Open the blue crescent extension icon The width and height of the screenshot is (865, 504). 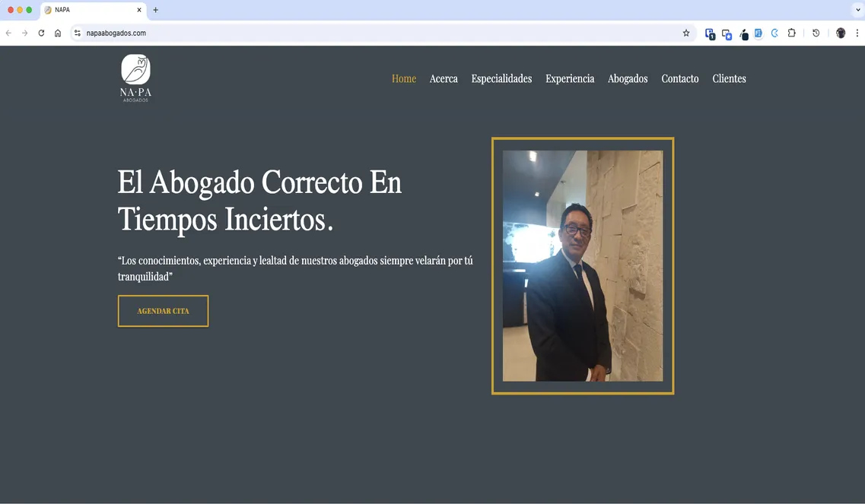pos(775,33)
